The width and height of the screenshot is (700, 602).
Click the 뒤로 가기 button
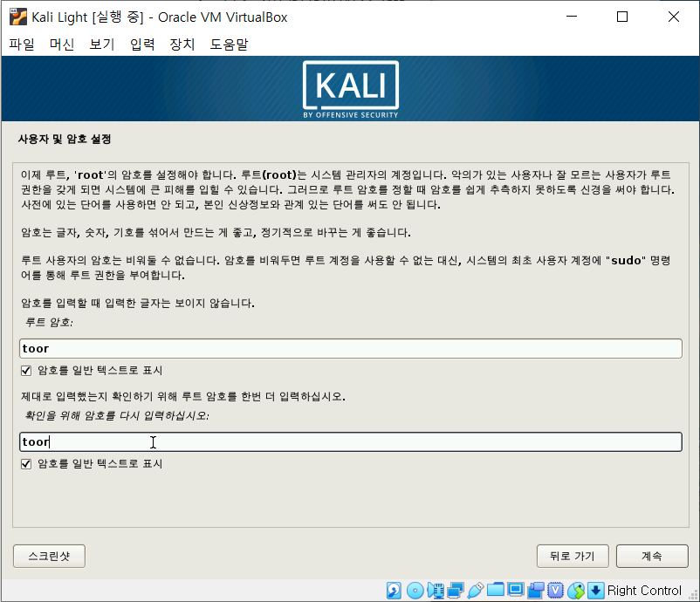point(573,556)
